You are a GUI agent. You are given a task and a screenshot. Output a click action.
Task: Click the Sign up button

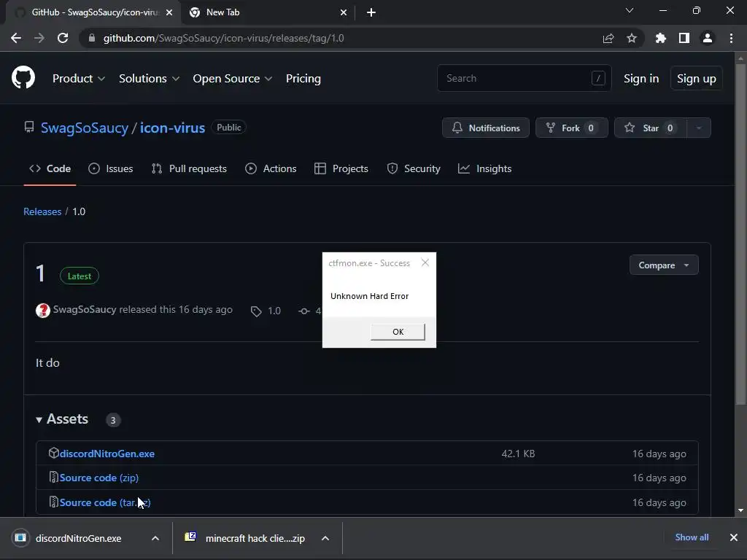tap(696, 79)
